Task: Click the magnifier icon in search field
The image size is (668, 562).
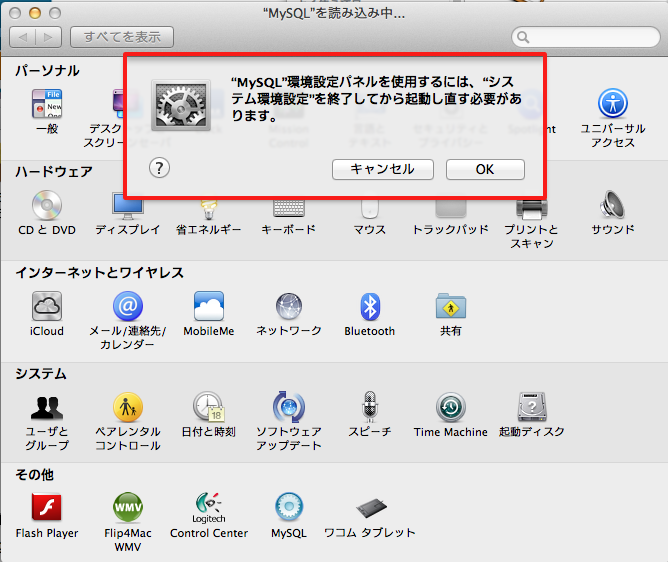Action: [x=523, y=37]
